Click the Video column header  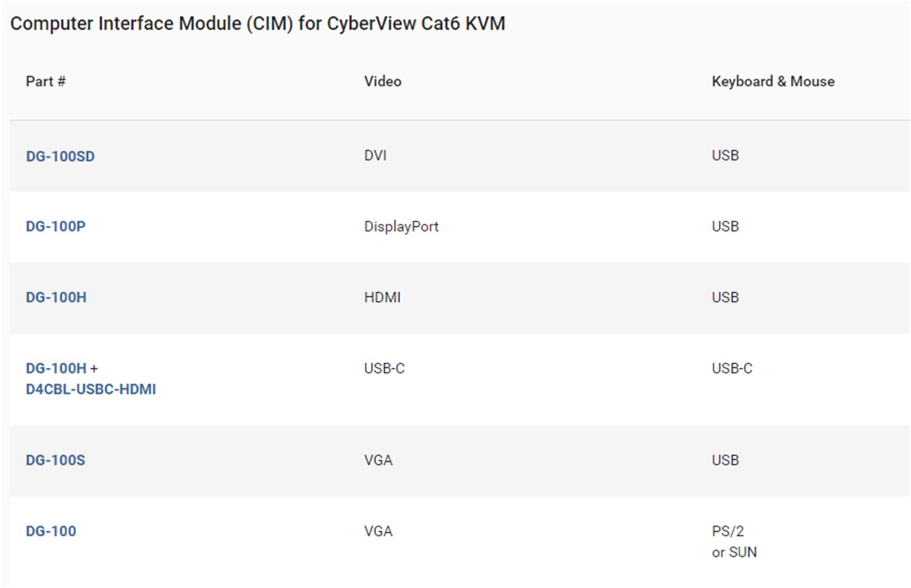(x=383, y=81)
